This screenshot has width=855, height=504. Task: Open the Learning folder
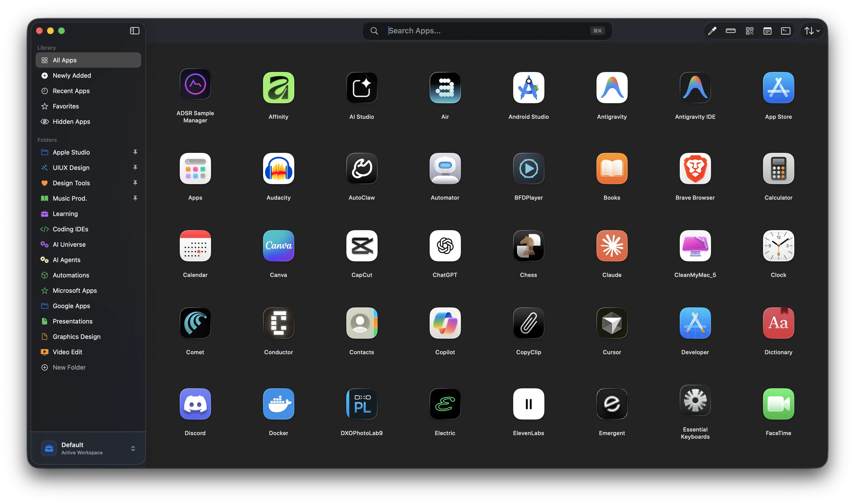coord(88,214)
